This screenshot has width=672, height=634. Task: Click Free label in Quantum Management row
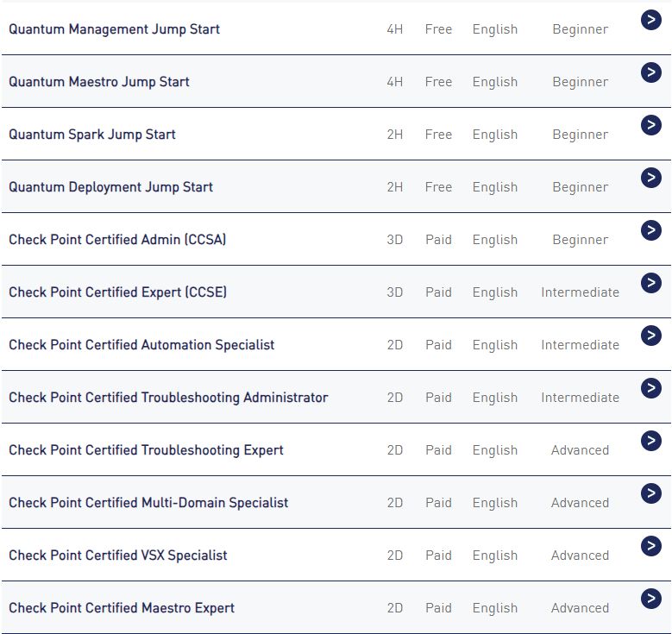click(x=438, y=29)
